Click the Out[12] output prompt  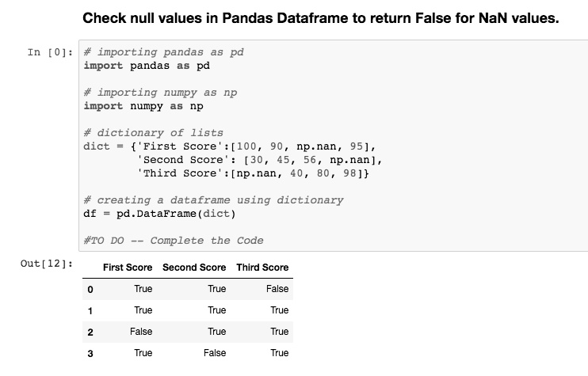point(47,264)
